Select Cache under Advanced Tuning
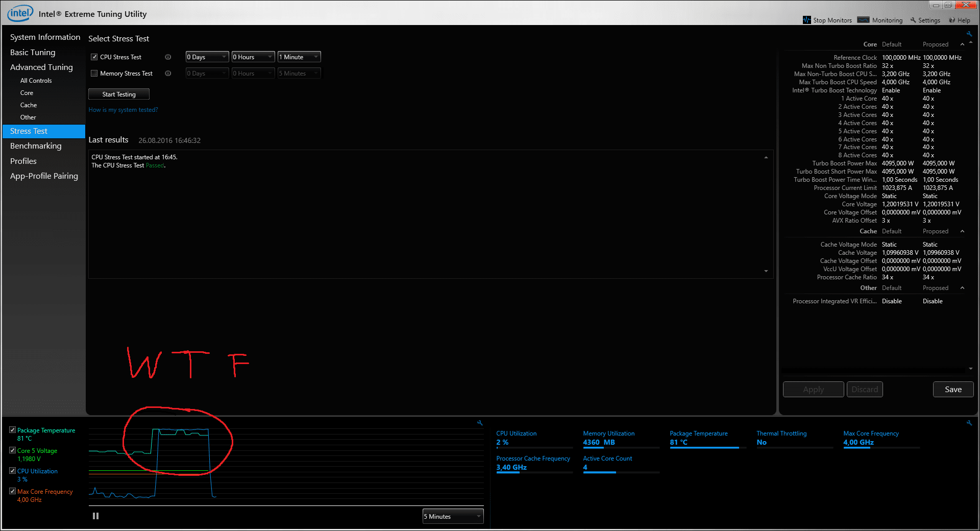The height and width of the screenshot is (531, 980). pos(29,105)
